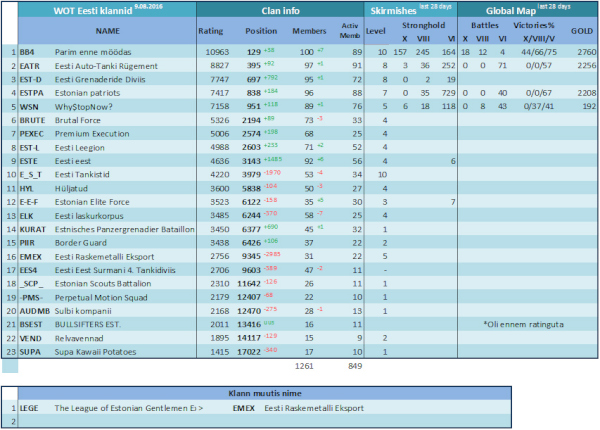The image size is (600, 430).
Task: Select the 'Position' column header
Action: pyautogui.click(x=261, y=31)
